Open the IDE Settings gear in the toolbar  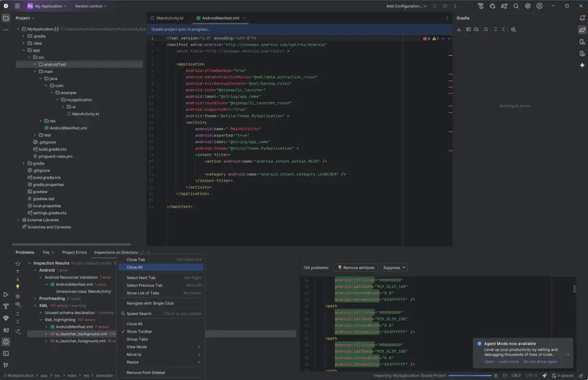pyautogui.click(x=527, y=6)
